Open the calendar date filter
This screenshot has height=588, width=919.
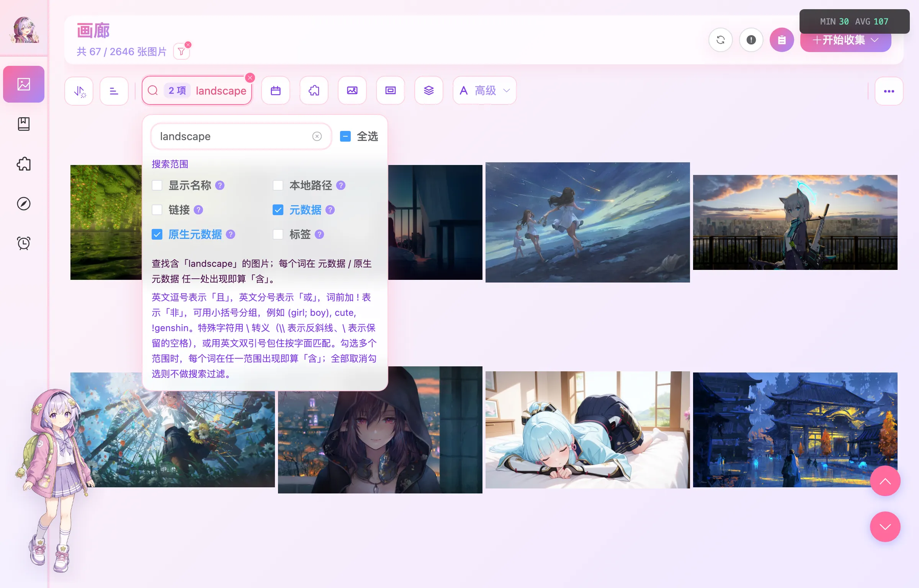pyautogui.click(x=276, y=91)
